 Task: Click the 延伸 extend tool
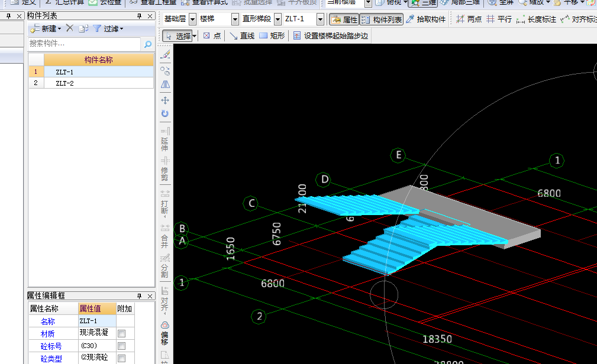pos(165,139)
